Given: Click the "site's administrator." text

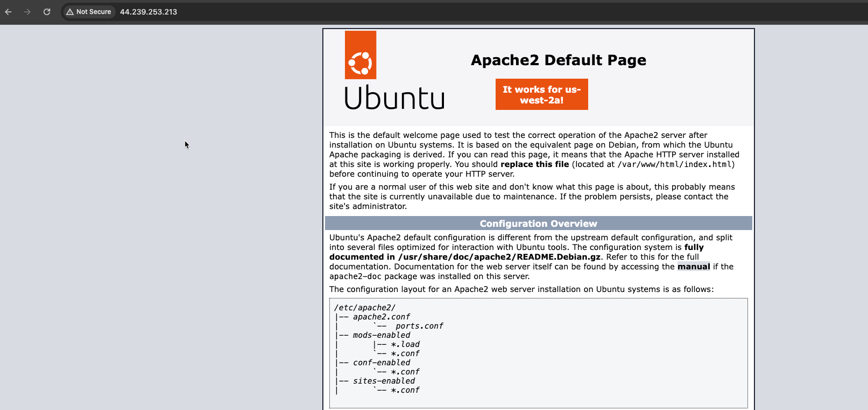Looking at the screenshot, I should [x=368, y=206].
